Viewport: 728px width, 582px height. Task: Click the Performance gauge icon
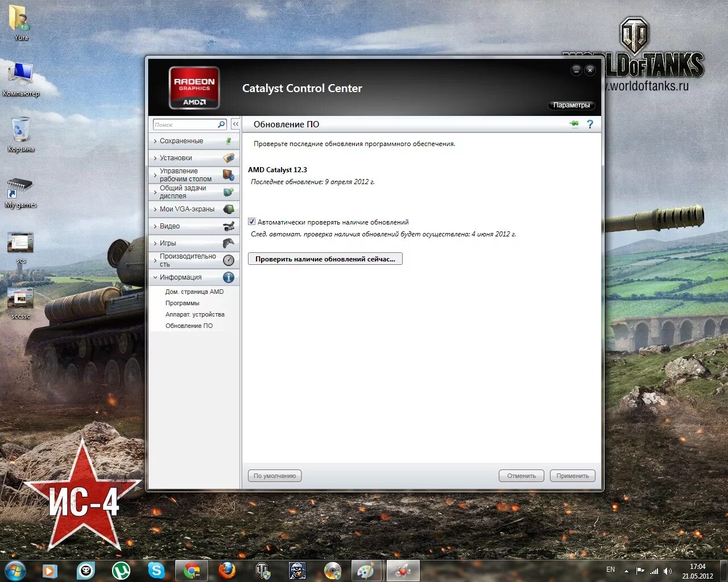pyautogui.click(x=229, y=260)
